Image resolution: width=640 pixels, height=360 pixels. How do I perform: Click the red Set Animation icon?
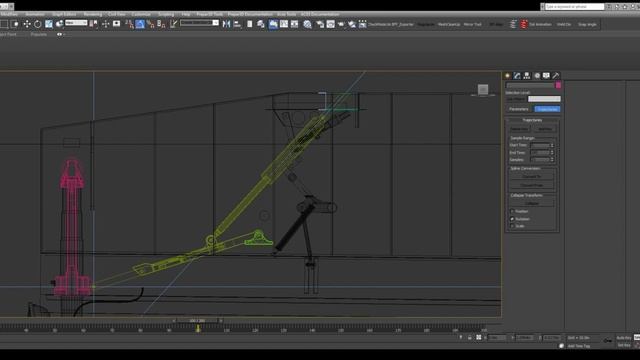click(x=524, y=24)
